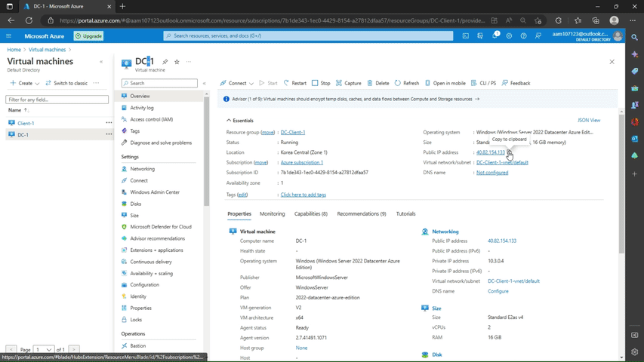Focus the top search resources bar
Screen dimensions: 644x362
click(x=308, y=36)
